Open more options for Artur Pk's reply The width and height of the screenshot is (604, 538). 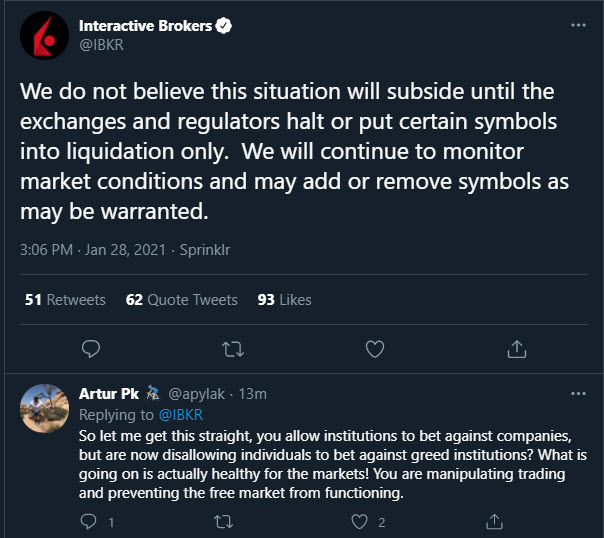[x=577, y=394]
